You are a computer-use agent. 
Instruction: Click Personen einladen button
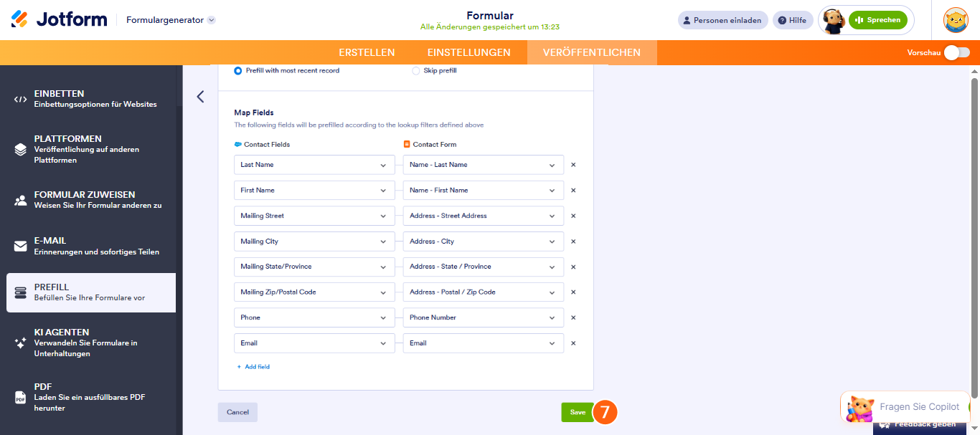(x=723, y=20)
